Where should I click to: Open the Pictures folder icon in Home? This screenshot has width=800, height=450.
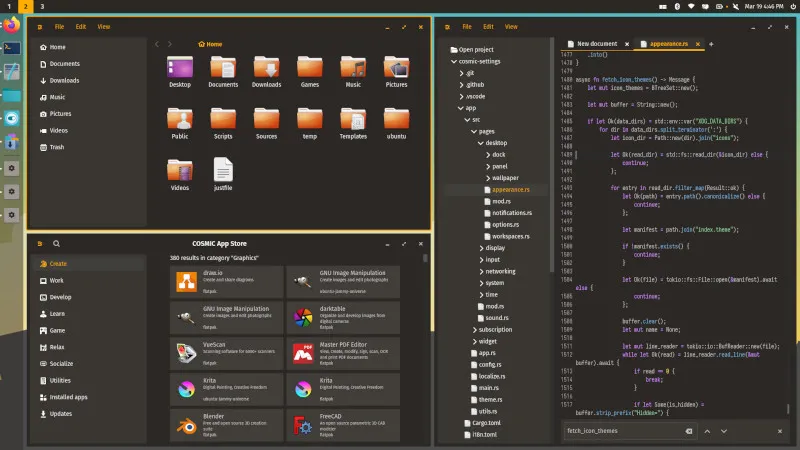396,72
